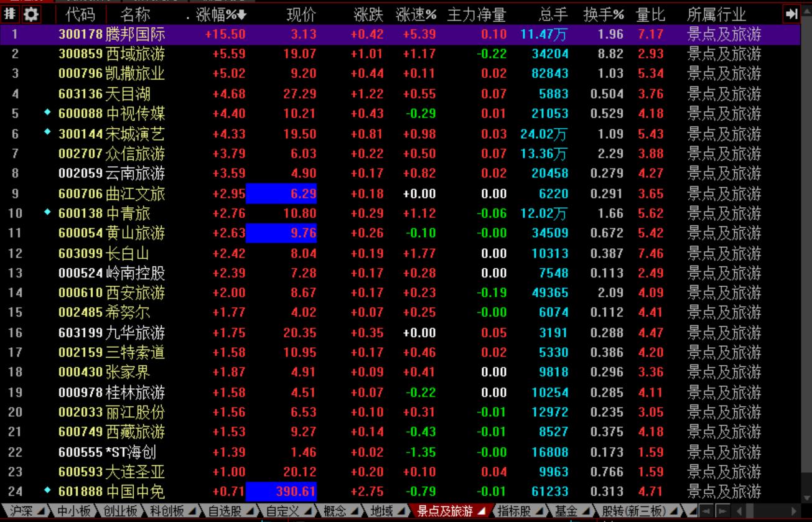812x522 pixels.
Task: Click the diamond marker beside 宋城演艺
Action: pyautogui.click(x=47, y=133)
